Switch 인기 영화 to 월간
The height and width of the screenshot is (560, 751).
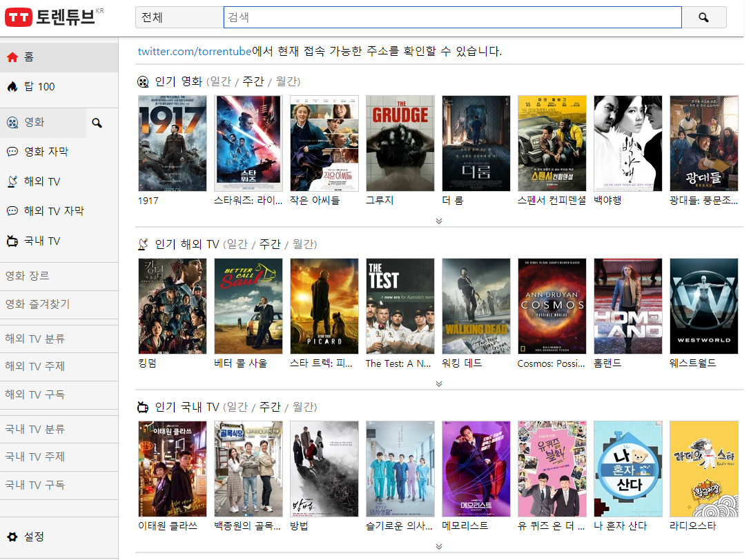pos(286,81)
